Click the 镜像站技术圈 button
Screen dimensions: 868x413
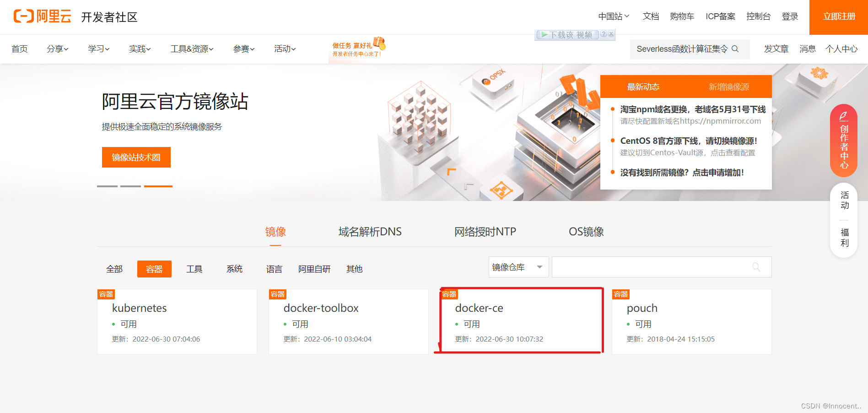point(136,158)
